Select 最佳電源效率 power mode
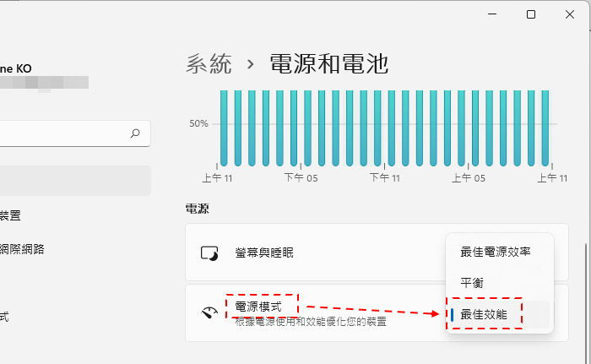 pos(495,252)
